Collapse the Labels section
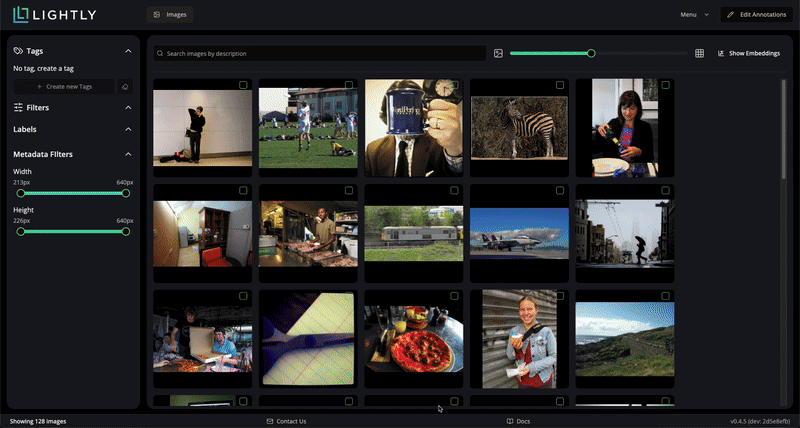Screen dimensions: 800x428 click(129, 130)
